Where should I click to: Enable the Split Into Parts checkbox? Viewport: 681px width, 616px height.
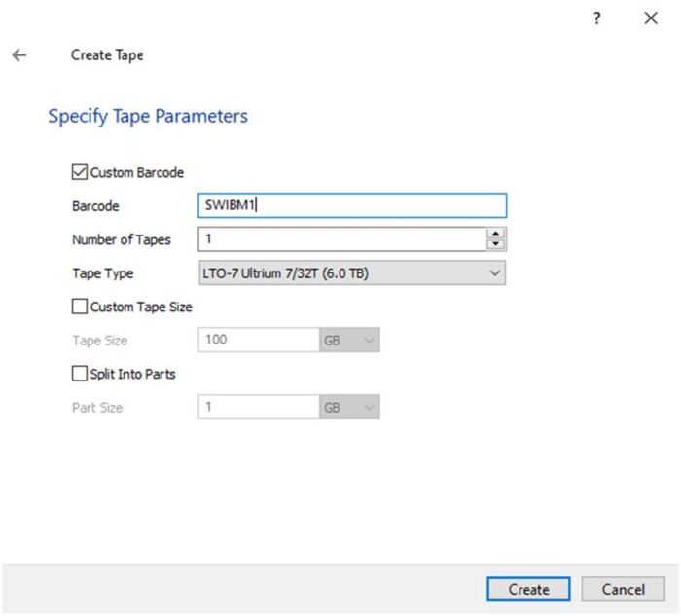(80, 374)
